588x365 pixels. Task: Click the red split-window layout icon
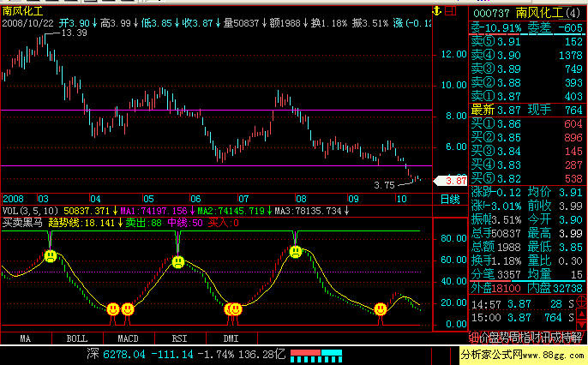450,11
